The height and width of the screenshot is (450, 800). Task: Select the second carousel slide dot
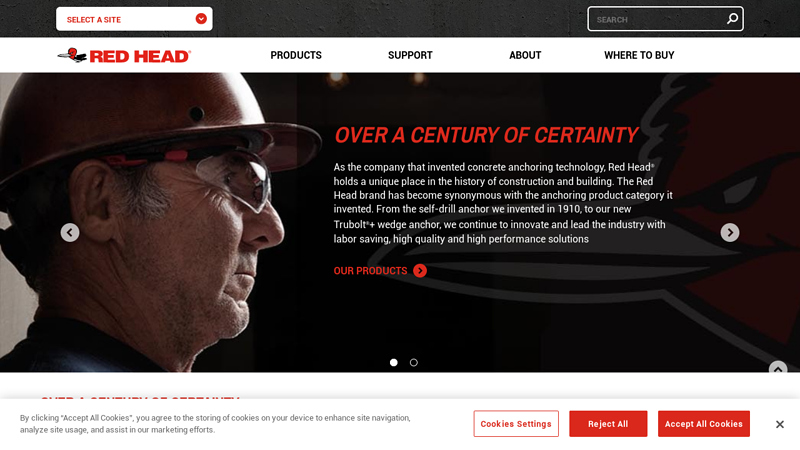pos(414,362)
